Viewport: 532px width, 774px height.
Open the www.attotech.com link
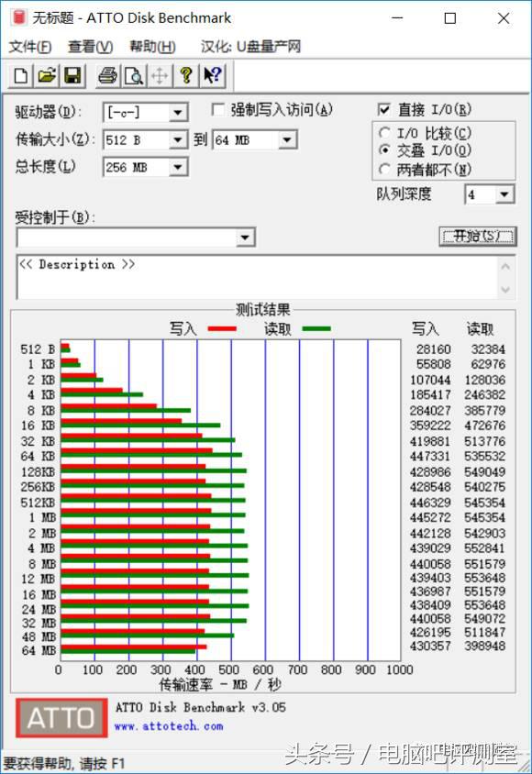tap(169, 726)
